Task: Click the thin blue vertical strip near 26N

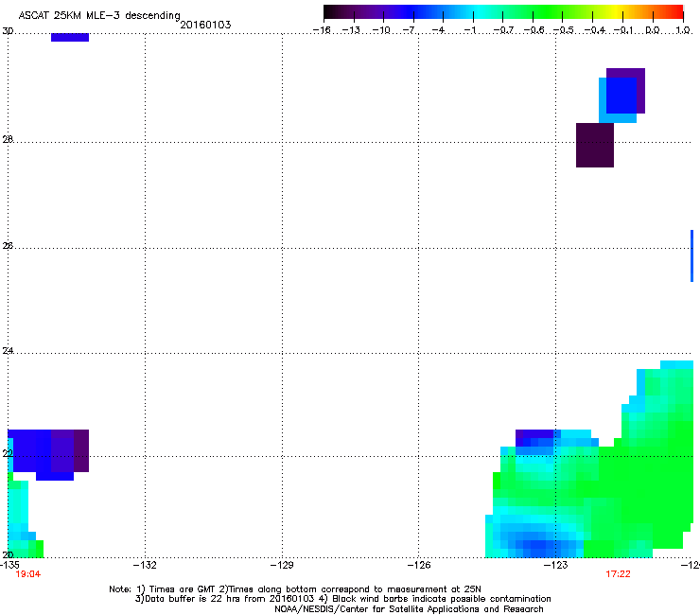Action: point(692,255)
